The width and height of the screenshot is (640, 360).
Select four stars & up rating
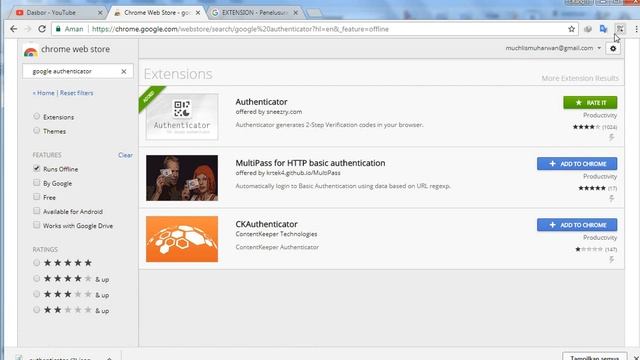(37, 278)
